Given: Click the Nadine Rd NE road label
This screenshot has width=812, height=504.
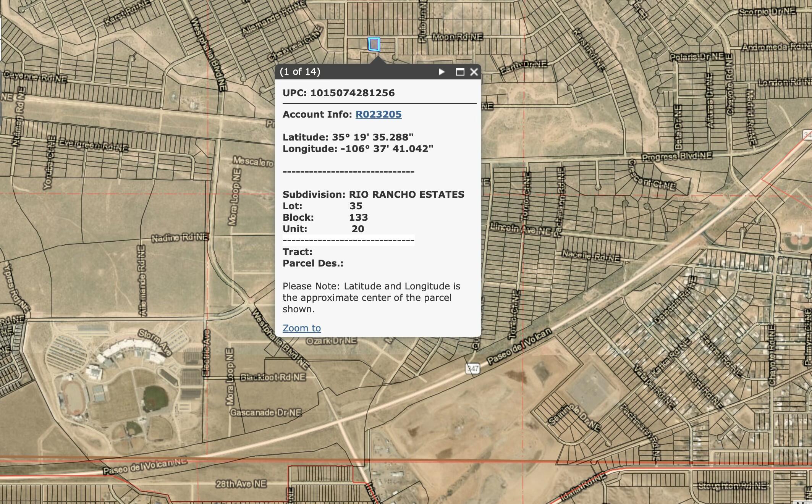Looking at the screenshot, I should point(180,238).
